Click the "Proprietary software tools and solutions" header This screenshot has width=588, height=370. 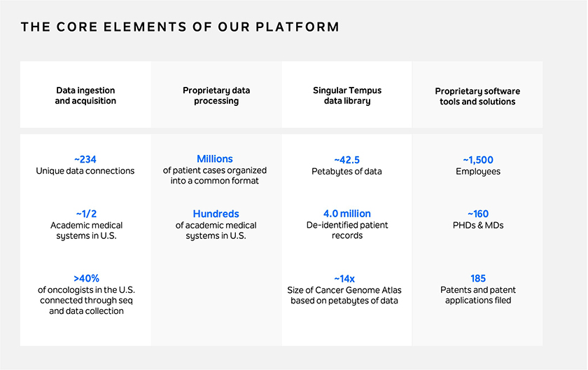[477, 97]
